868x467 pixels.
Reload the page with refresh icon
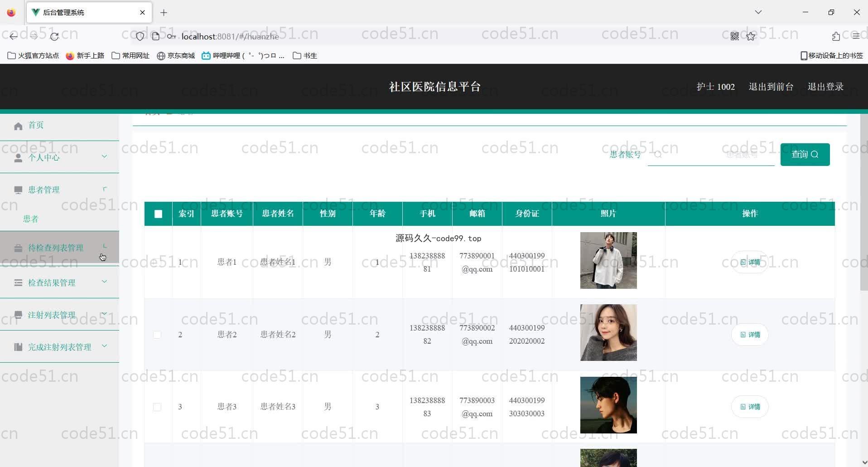point(54,36)
